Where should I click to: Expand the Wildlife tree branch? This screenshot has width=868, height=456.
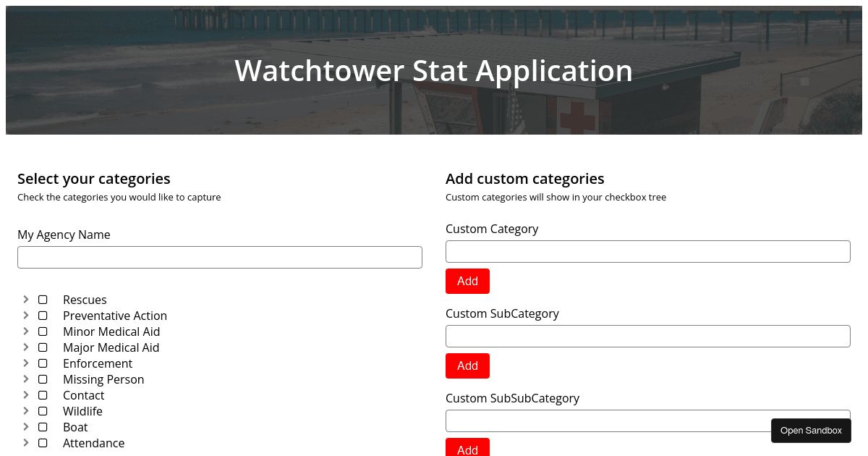25,410
